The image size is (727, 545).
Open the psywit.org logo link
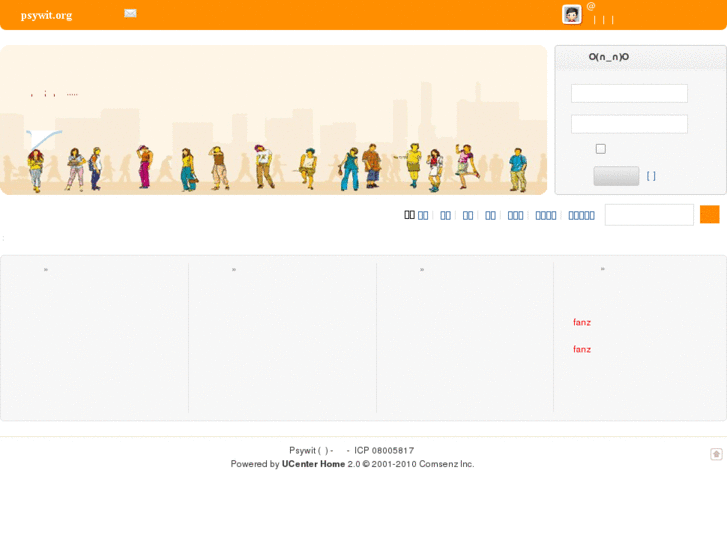46,15
